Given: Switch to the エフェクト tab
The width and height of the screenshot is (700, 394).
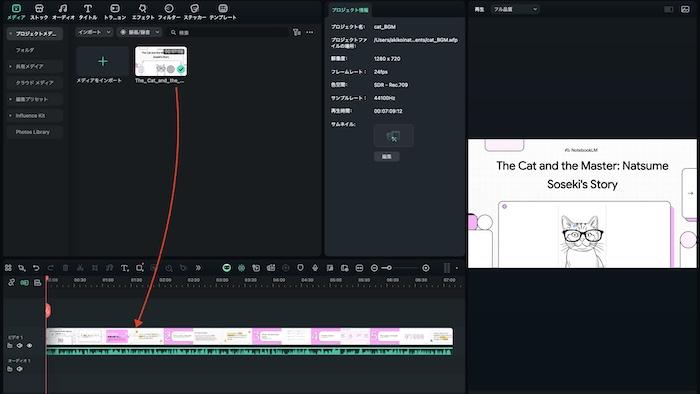Looking at the screenshot, I should [143, 12].
